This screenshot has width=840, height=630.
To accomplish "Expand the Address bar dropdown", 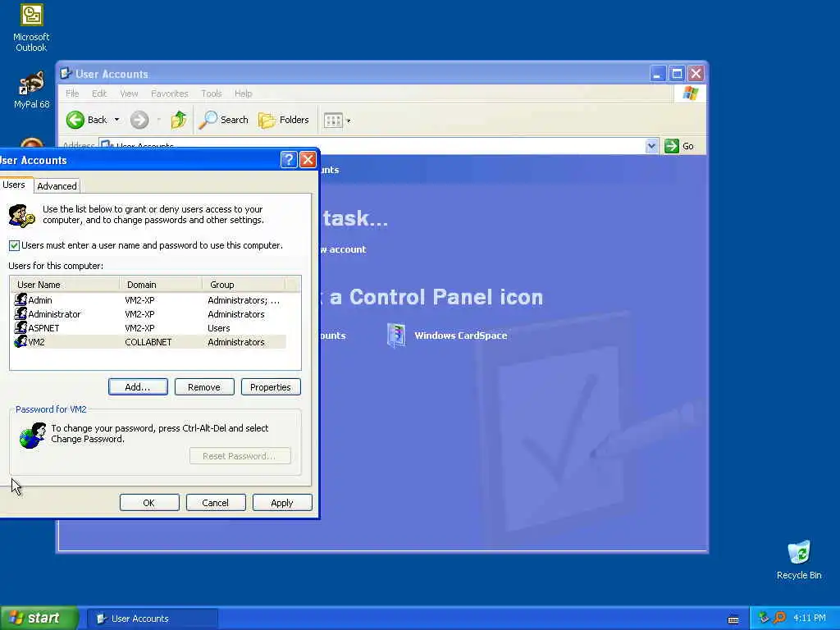I will [x=651, y=146].
